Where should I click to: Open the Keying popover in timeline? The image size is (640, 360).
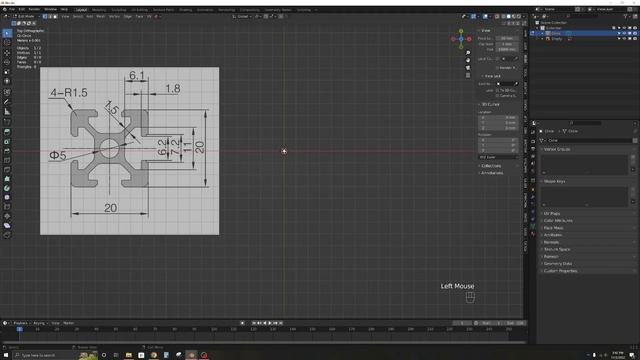tap(40, 323)
